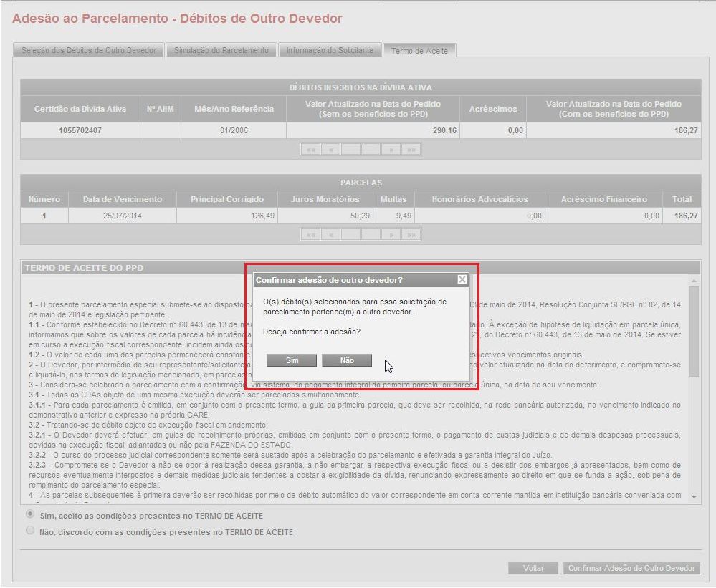Go to previous page of Débitos Inscritos table
Screen dimensions: 716x588
330,150
